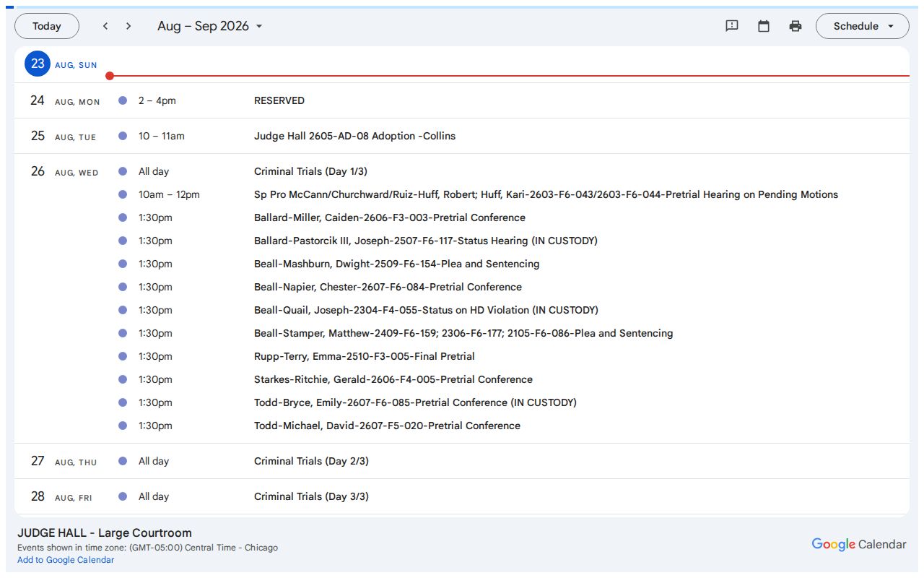Open Criminal Trials (Day 2/3) event
Viewport: 924px width, 578px height.
pos(311,461)
